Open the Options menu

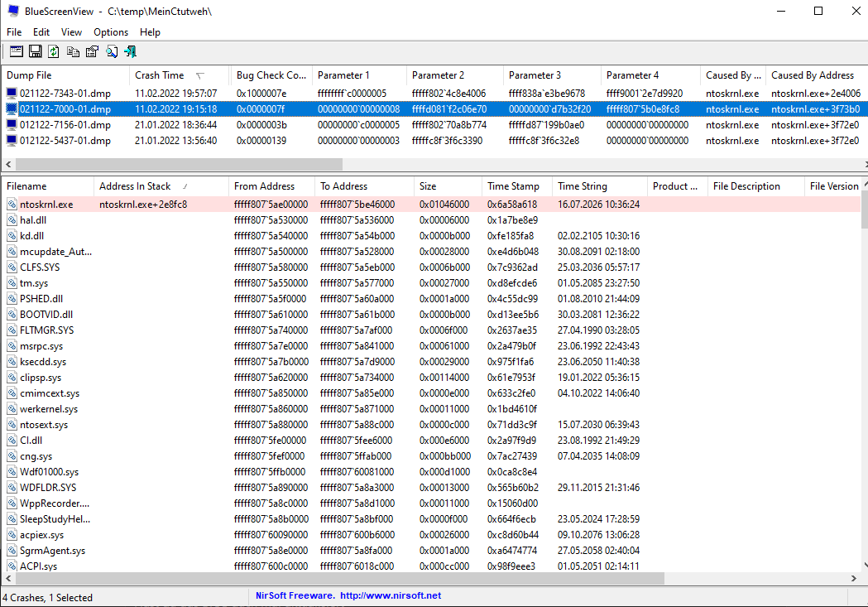point(111,32)
